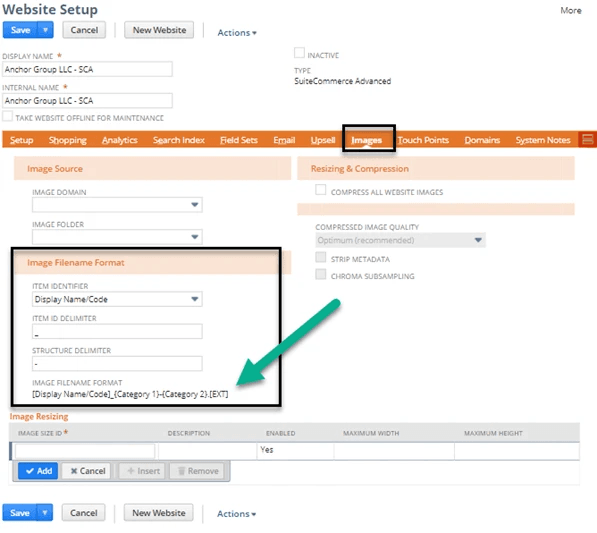The width and height of the screenshot is (597, 533).
Task: Edit the Internal Name field
Action: 87,101
